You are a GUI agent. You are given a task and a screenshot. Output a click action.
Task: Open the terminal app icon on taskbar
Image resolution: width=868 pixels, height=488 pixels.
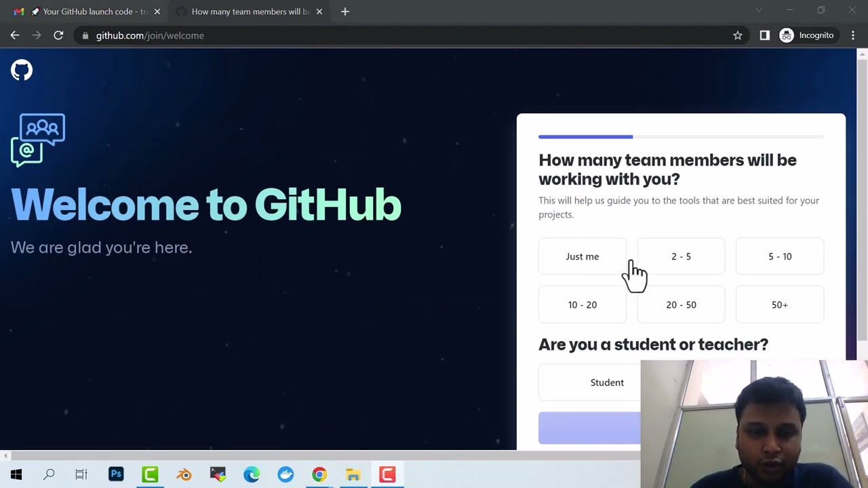tap(218, 474)
